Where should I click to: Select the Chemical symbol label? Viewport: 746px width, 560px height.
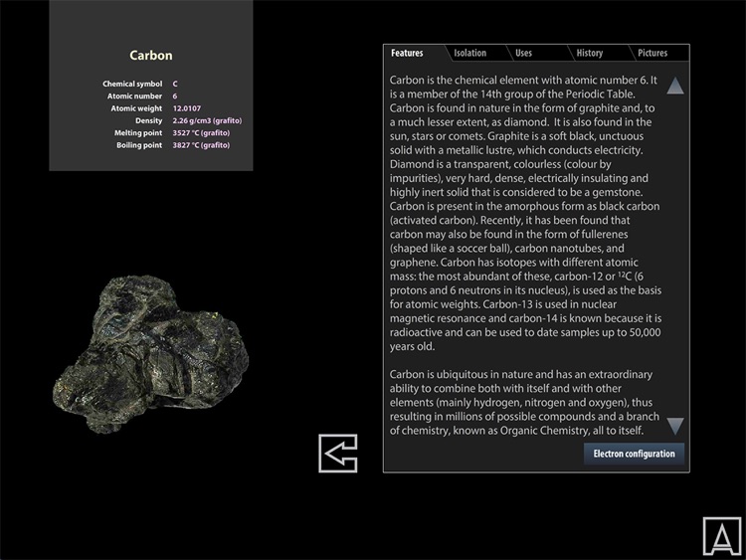click(x=132, y=84)
